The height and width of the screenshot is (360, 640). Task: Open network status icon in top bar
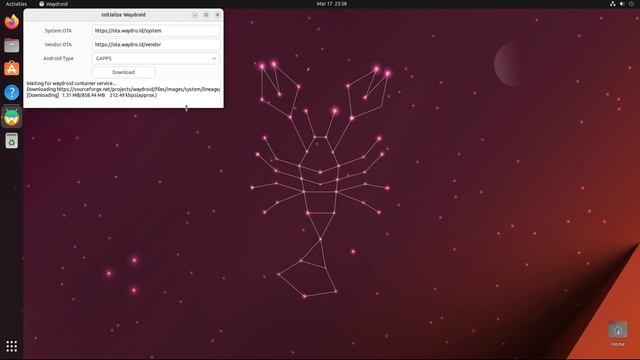pos(613,4)
